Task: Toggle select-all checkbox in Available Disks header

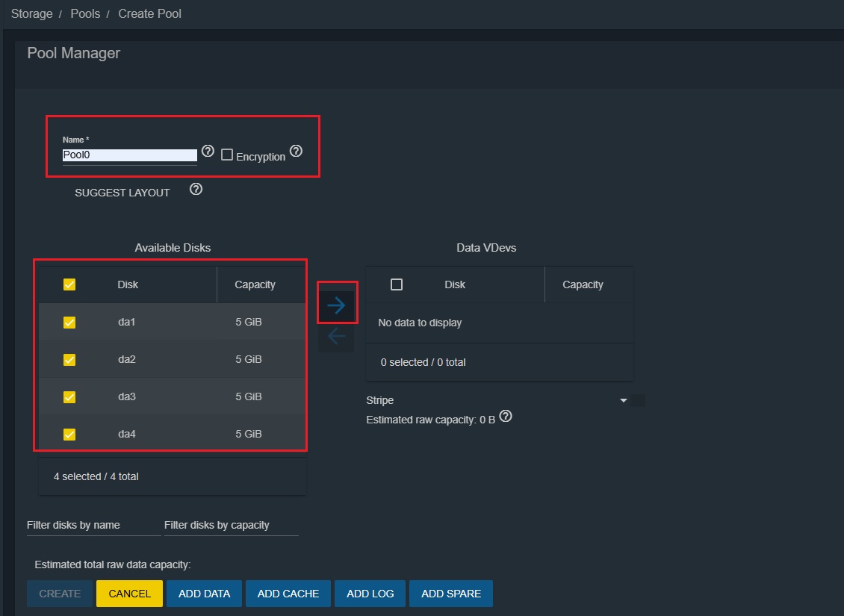Action: [69, 284]
